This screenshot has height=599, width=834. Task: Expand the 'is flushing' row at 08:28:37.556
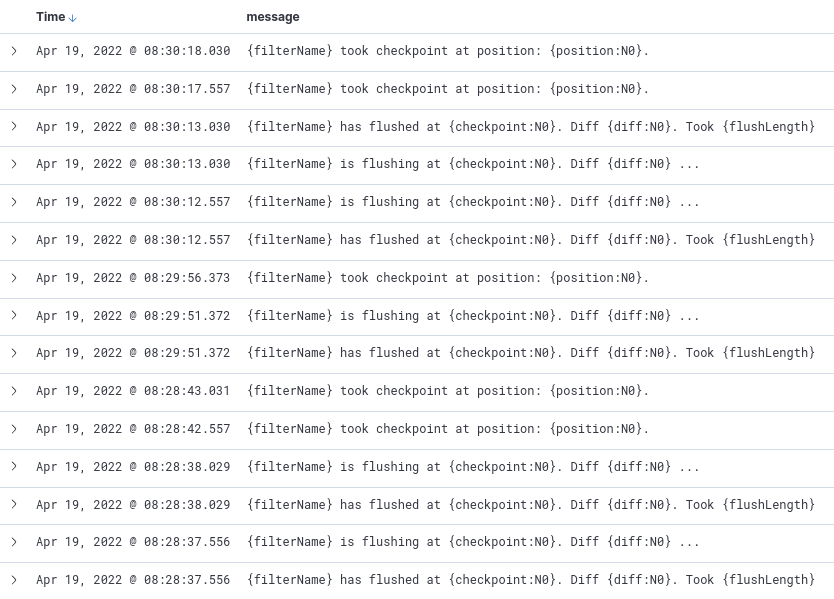[14, 542]
